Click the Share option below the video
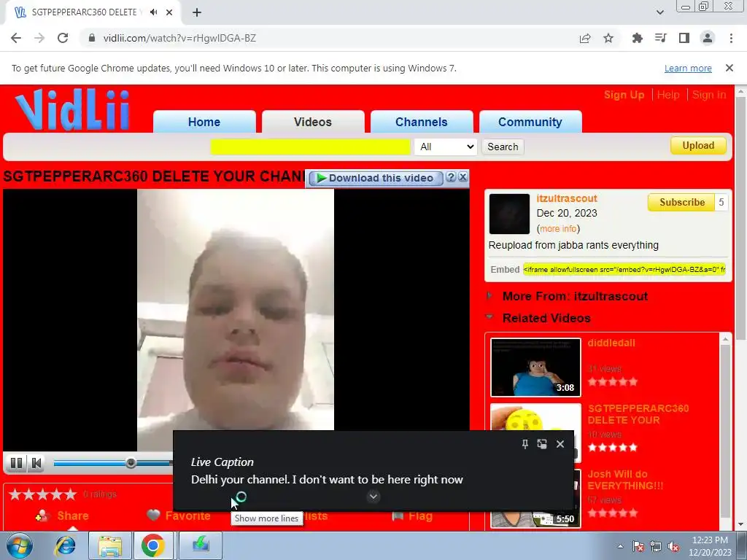This screenshot has width=747, height=560. pos(62,516)
